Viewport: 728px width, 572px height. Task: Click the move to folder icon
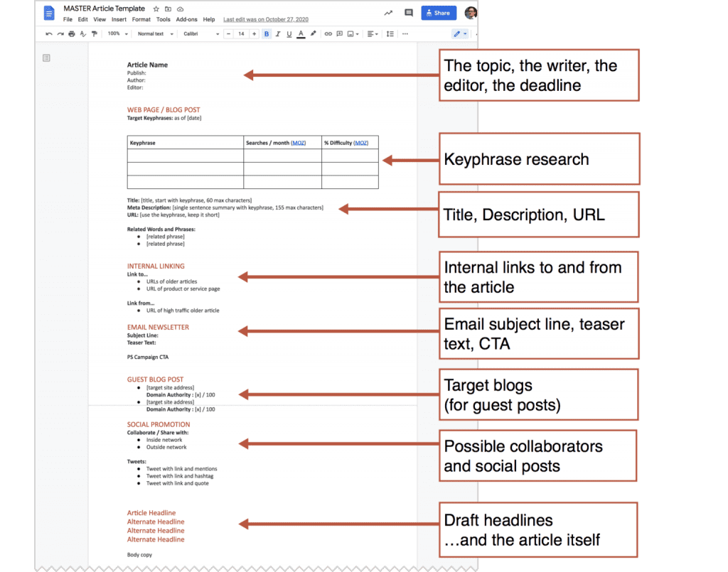point(168,9)
